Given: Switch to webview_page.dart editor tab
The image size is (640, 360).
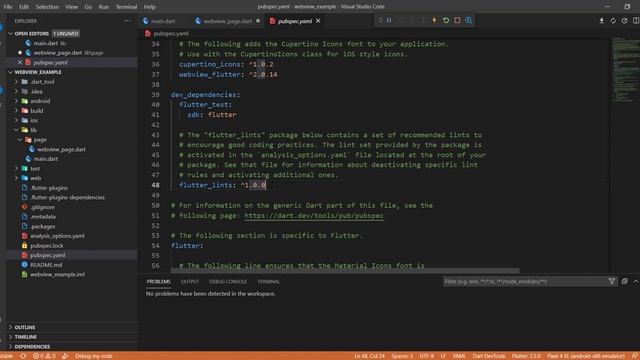Looking at the screenshot, I should click(x=227, y=21).
